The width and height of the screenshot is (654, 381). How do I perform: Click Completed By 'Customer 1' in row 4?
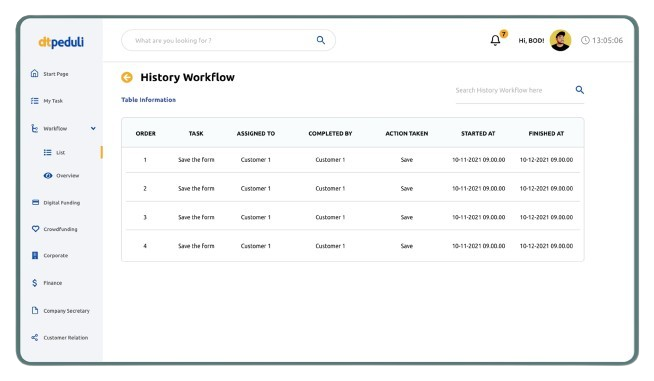tap(330, 246)
